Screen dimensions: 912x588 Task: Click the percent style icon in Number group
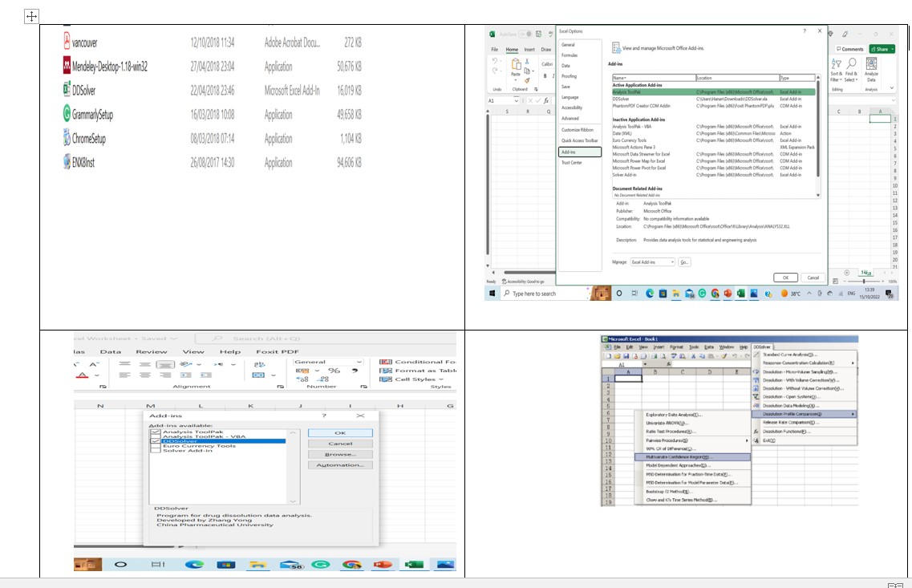[x=334, y=371]
